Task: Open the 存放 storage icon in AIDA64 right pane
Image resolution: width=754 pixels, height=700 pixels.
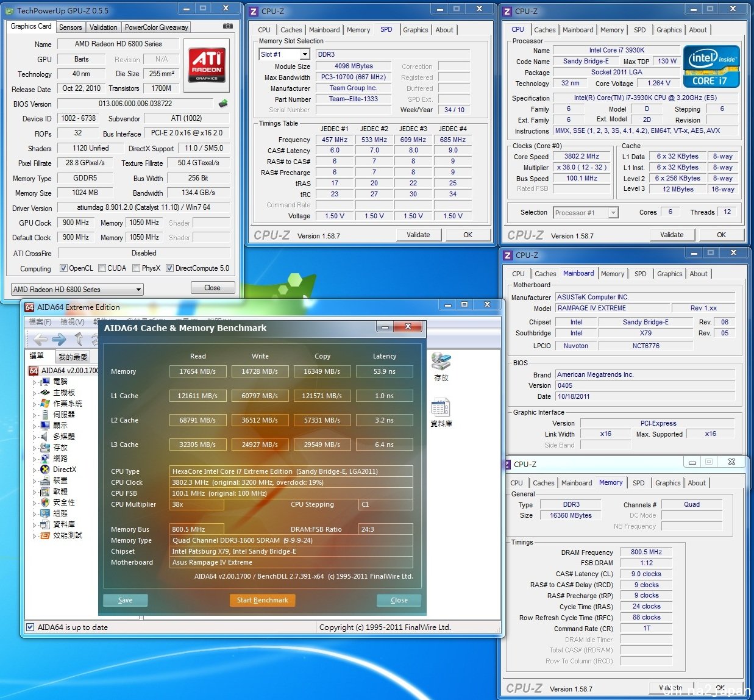Action: click(441, 362)
